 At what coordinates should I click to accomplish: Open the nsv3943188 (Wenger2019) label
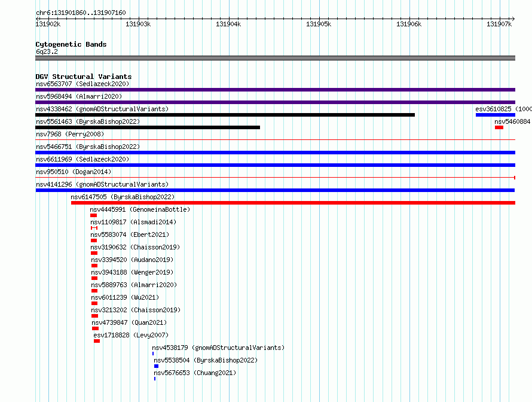tap(132, 272)
